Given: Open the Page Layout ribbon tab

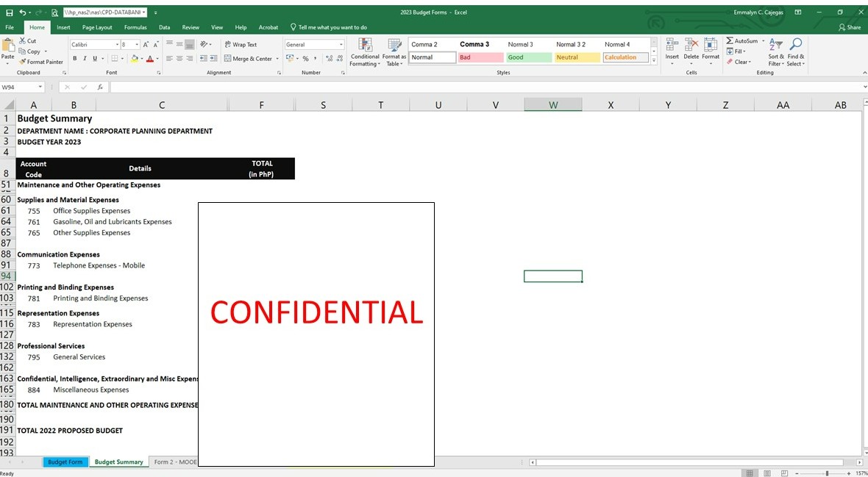Looking at the screenshot, I should tap(97, 27).
